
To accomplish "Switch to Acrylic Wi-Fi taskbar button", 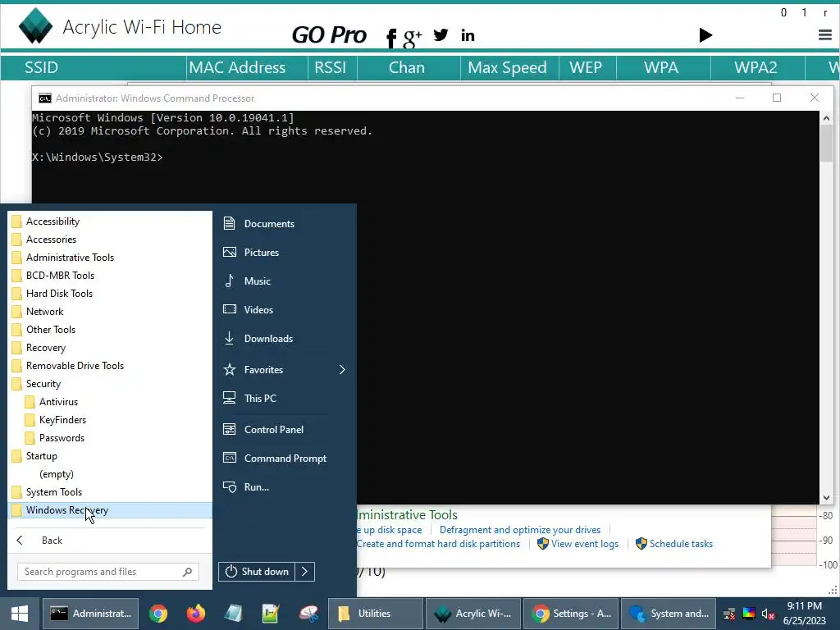I will tap(473, 614).
